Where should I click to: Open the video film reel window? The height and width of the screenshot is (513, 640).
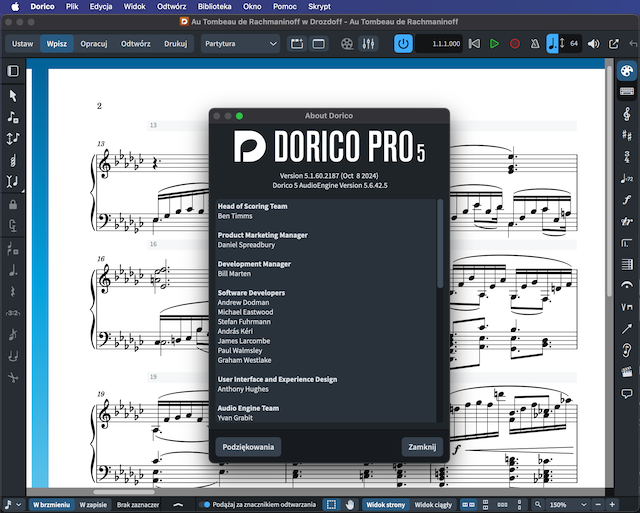tap(347, 44)
